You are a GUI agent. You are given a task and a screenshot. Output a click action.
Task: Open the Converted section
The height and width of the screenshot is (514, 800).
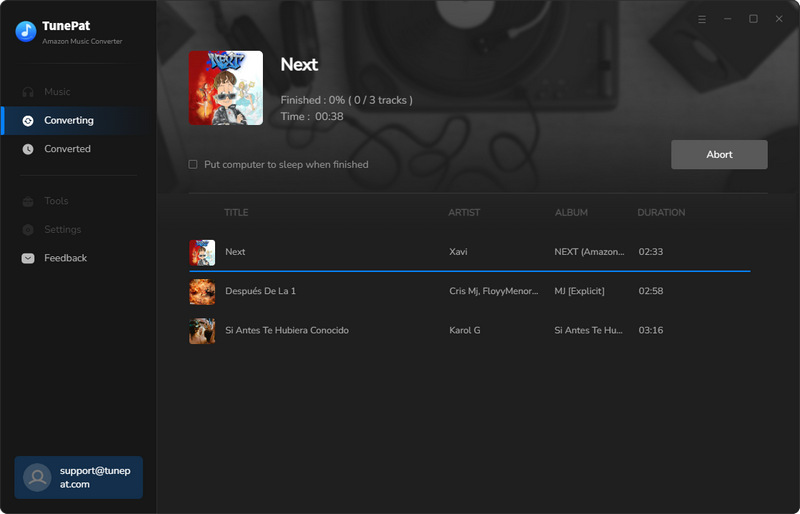point(77,149)
